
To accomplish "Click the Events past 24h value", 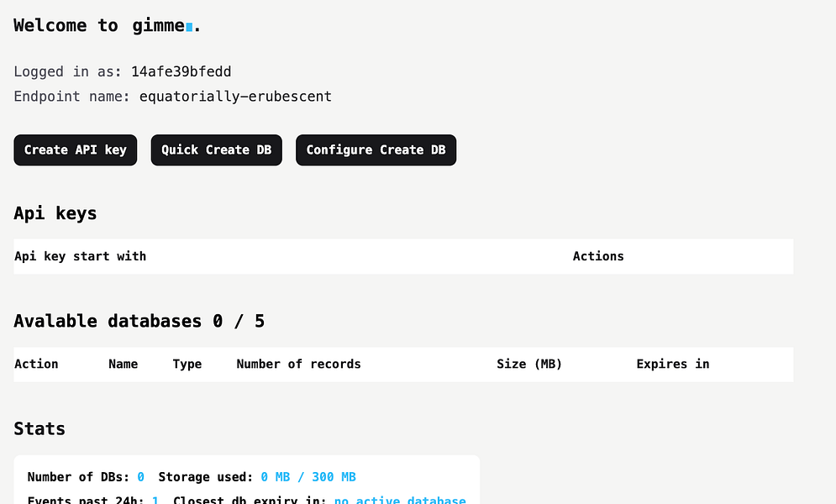I will pos(155,500).
